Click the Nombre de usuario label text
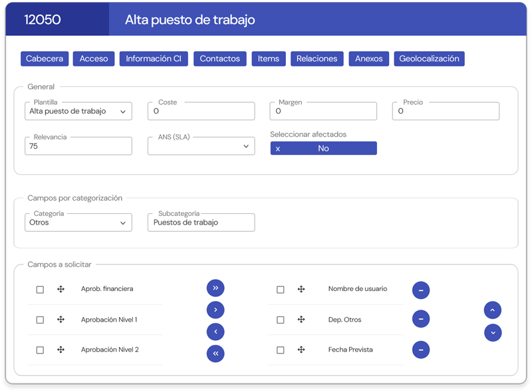 358,288
